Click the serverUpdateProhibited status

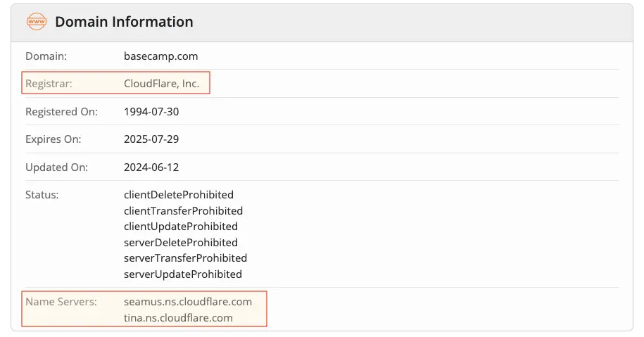point(183,274)
